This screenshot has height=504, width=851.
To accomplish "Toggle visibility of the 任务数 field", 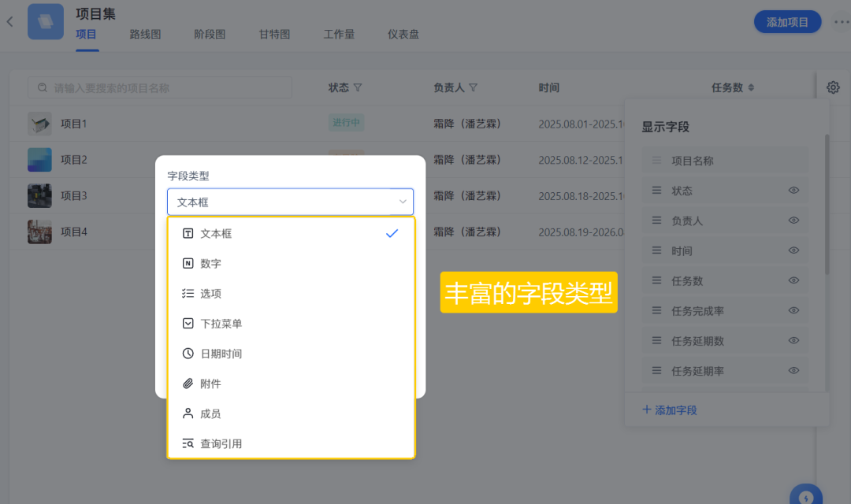I will 793,280.
